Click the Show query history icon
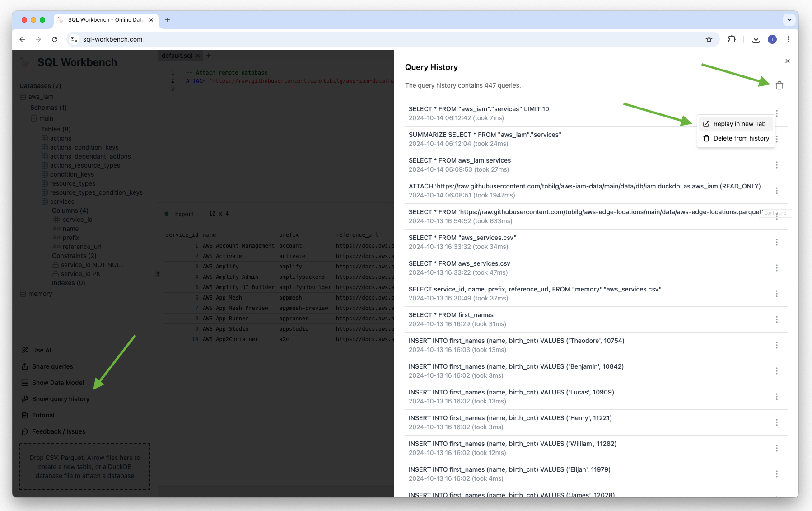The image size is (812, 511). (24, 399)
